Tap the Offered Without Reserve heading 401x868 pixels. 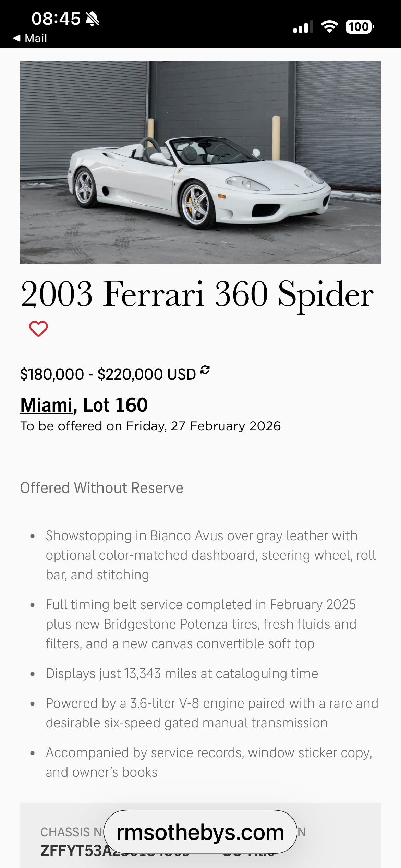(x=101, y=488)
